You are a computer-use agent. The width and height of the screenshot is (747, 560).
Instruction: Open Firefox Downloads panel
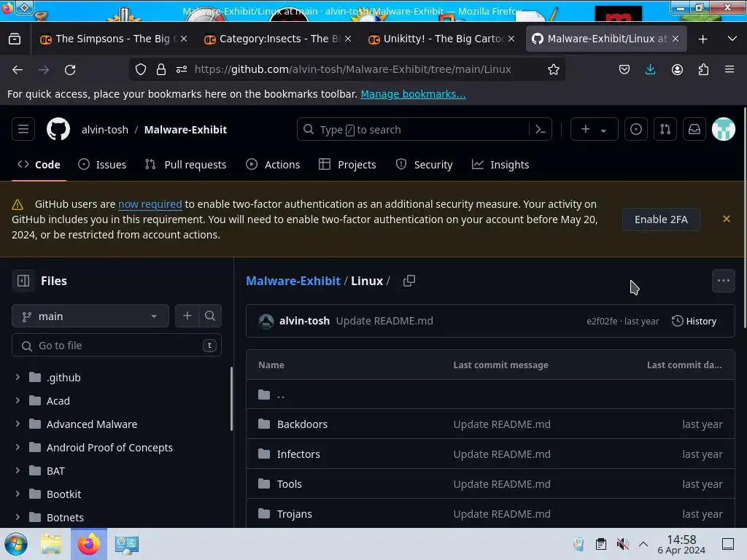click(x=650, y=69)
